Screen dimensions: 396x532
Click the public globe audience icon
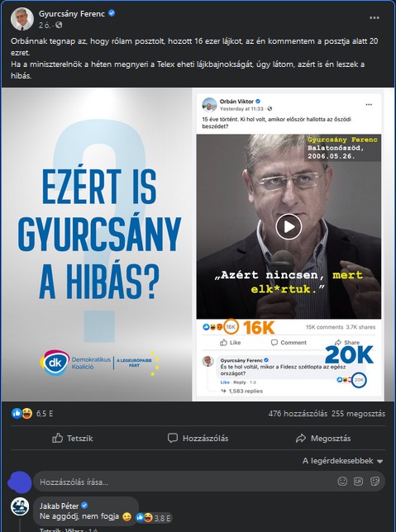(x=59, y=25)
